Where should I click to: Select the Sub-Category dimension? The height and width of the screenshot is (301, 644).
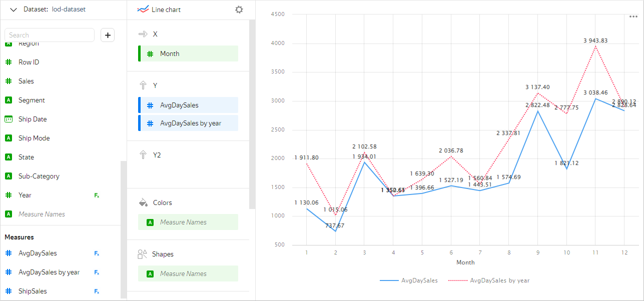[39, 176]
